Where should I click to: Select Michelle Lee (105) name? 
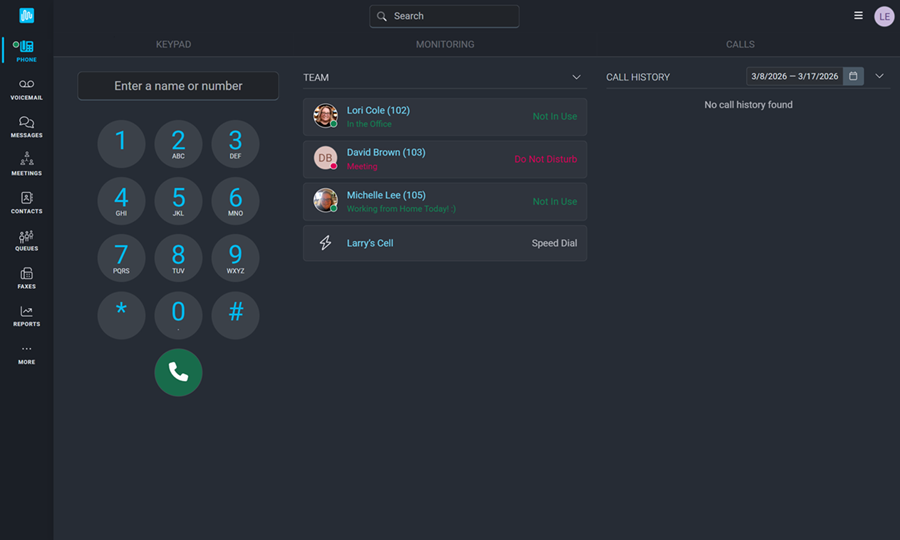coord(386,195)
